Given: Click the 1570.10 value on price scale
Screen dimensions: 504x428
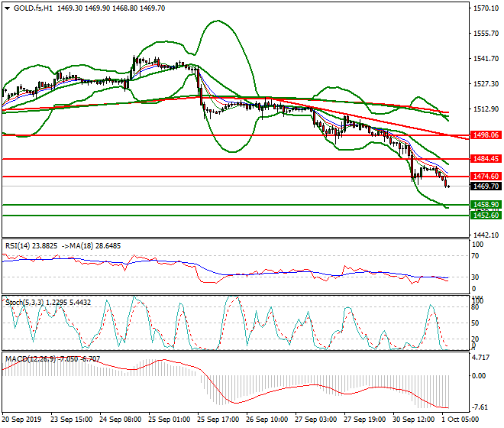Looking at the screenshot, I should click(x=486, y=9).
